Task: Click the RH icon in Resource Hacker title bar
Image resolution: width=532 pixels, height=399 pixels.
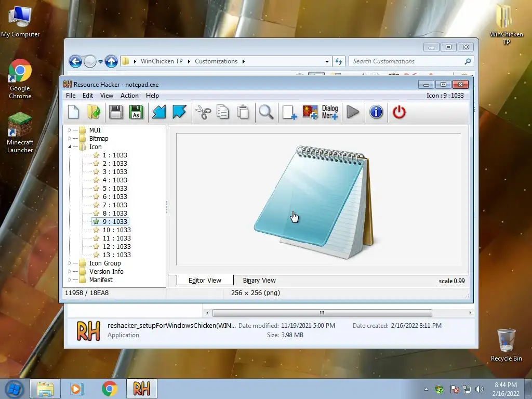Action: tap(68, 84)
